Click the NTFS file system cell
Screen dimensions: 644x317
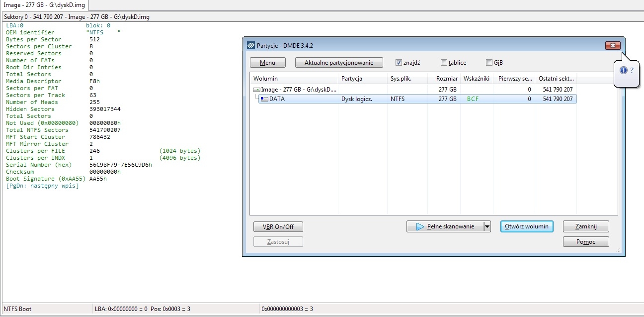[398, 99]
